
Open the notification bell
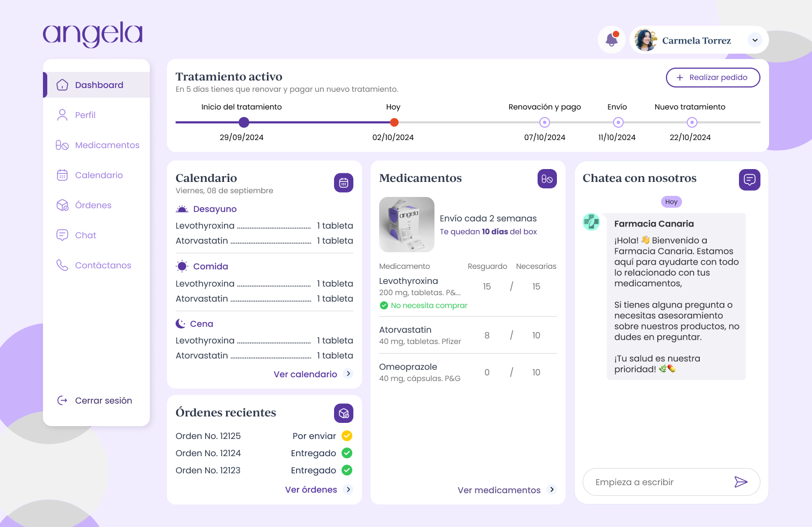tap(611, 40)
